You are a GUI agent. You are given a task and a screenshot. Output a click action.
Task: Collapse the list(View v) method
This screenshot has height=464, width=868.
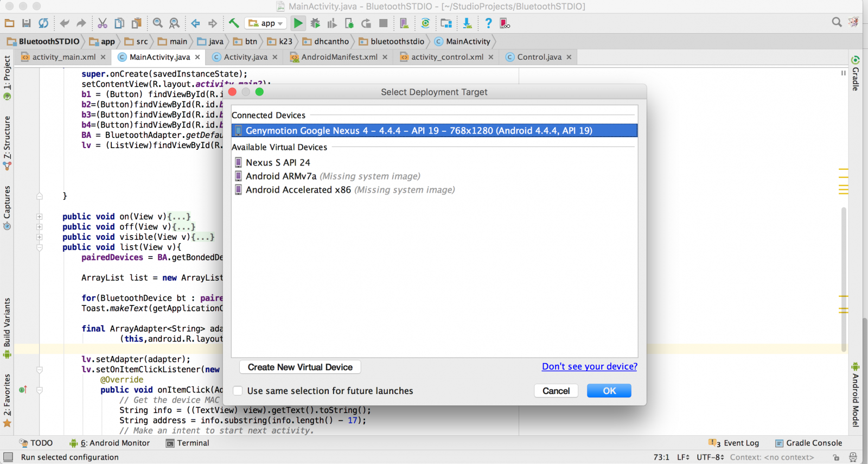coord(40,247)
